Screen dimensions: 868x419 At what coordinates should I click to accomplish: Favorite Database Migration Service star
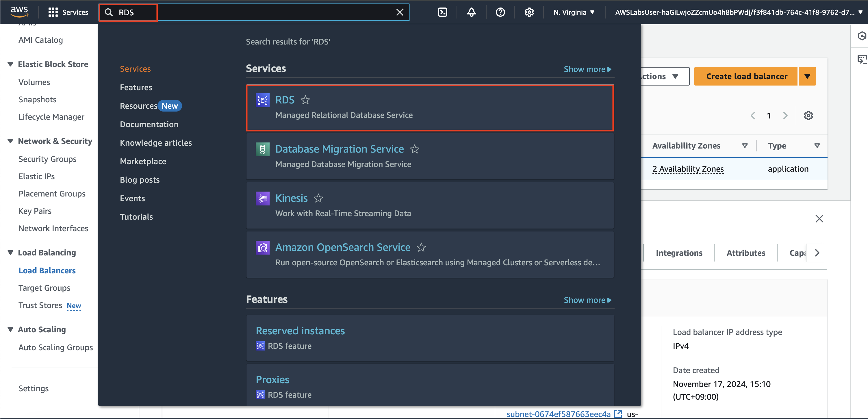click(414, 149)
